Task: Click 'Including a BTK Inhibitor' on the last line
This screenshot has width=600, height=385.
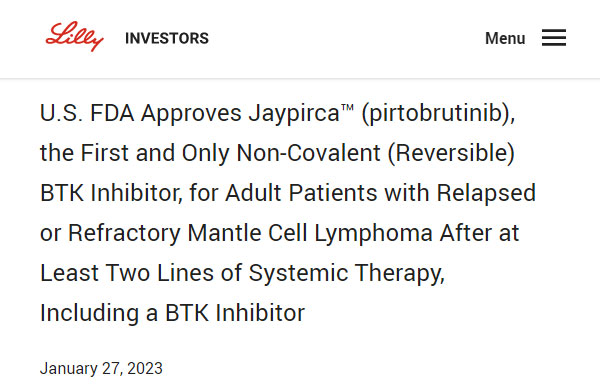Action: 172,313
